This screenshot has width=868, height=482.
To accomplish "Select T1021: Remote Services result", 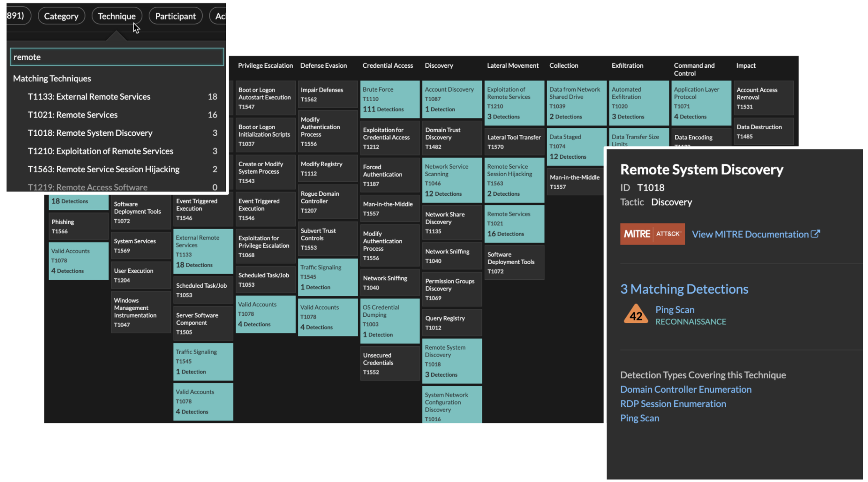I will point(116,115).
